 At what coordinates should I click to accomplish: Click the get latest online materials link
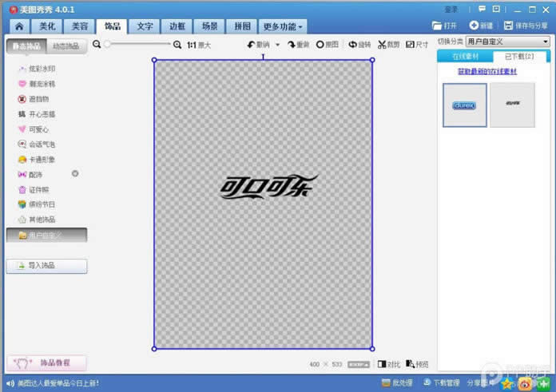[486, 72]
